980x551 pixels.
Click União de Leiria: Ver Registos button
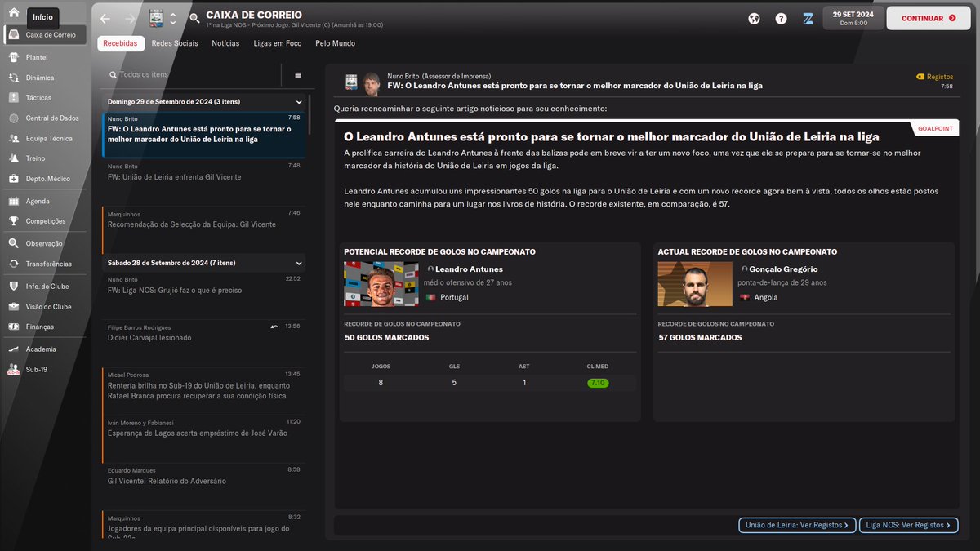tap(796, 526)
